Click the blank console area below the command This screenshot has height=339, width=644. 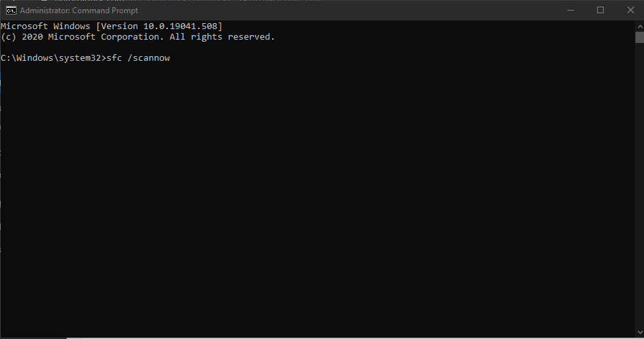point(316,197)
